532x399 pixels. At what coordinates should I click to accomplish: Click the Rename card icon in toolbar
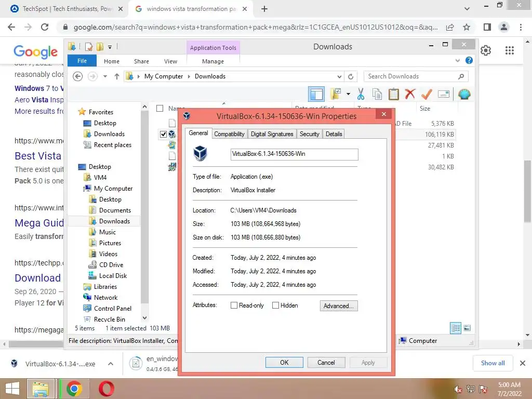pos(444,94)
